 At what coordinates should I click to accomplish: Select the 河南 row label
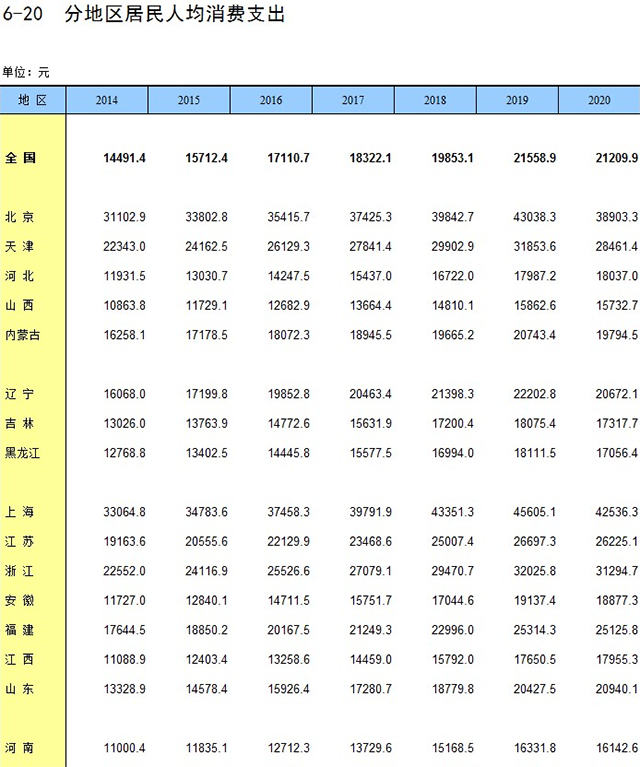click(x=20, y=748)
